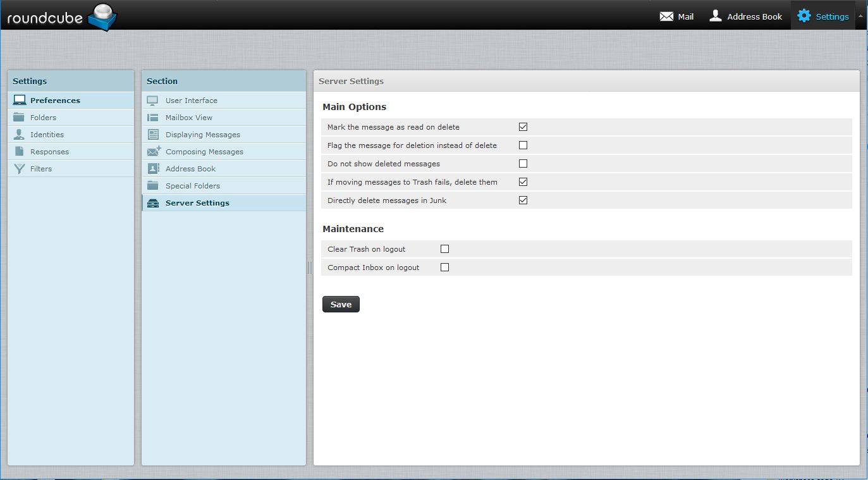Click the Settings gear icon

pyautogui.click(x=804, y=16)
